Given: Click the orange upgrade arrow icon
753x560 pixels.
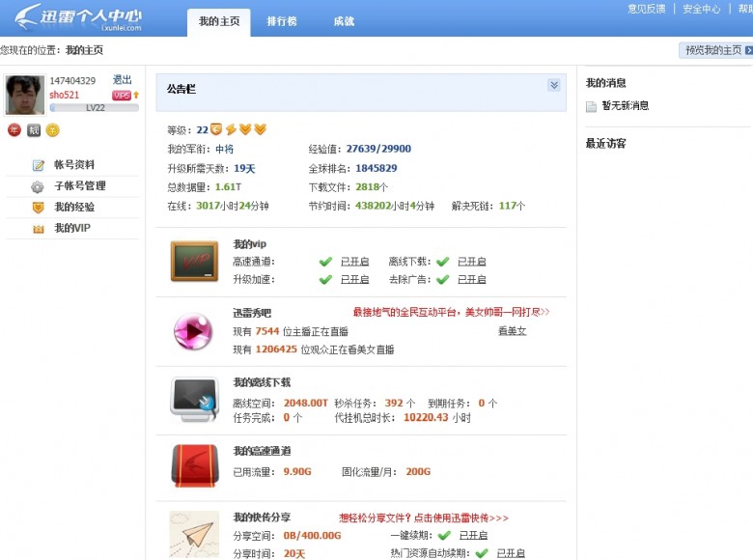Looking at the screenshot, I should [136, 95].
